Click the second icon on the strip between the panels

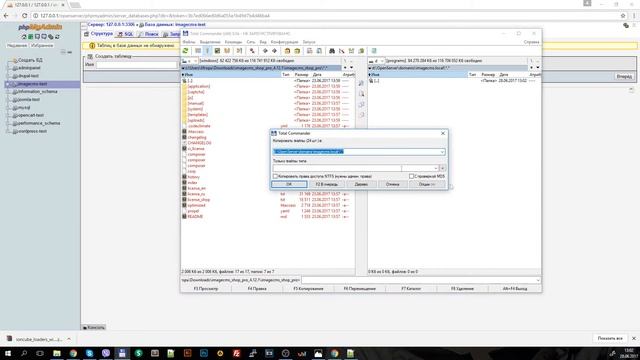point(361,94)
